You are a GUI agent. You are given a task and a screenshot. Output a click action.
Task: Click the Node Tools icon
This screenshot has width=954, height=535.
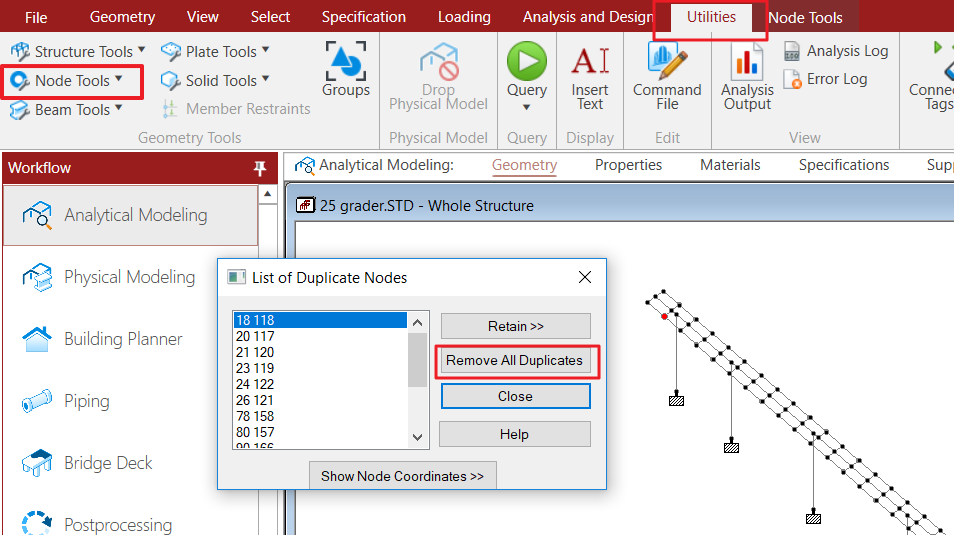(x=20, y=81)
